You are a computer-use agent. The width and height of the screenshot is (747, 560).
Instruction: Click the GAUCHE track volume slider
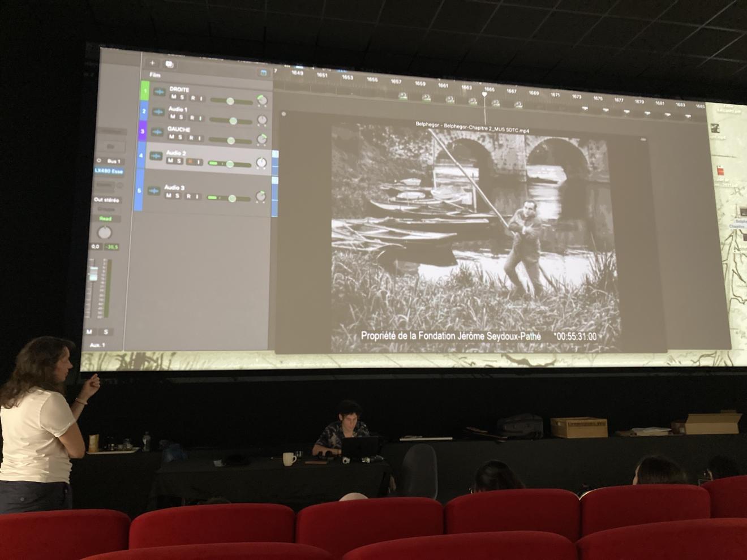coord(231,140)
